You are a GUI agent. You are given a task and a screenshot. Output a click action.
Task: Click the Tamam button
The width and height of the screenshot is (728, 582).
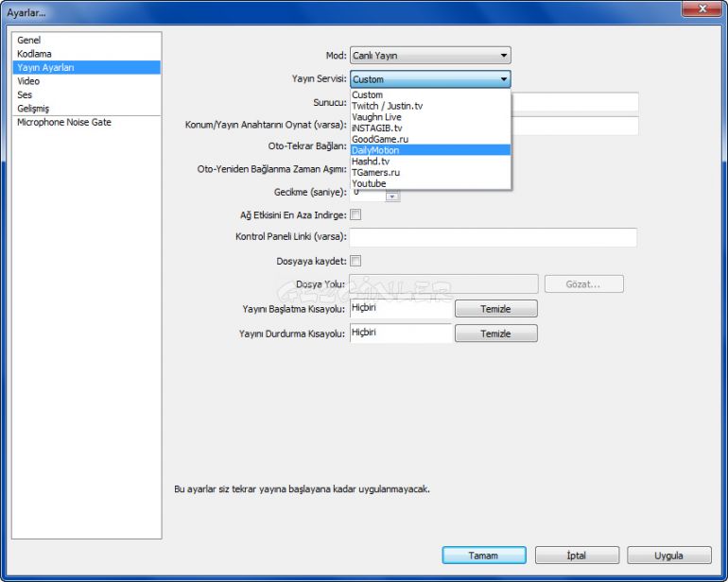[484, 556]
